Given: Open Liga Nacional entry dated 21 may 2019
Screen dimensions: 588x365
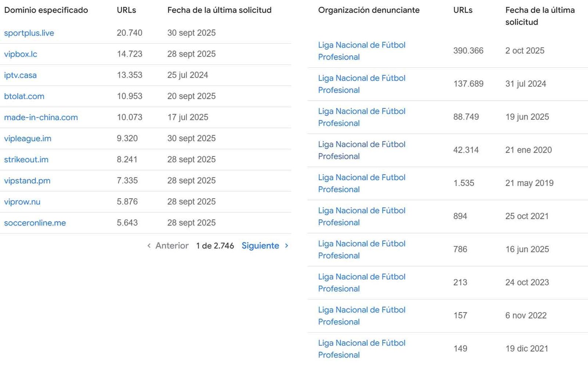Looking at the screenshot, I should 362,183.
